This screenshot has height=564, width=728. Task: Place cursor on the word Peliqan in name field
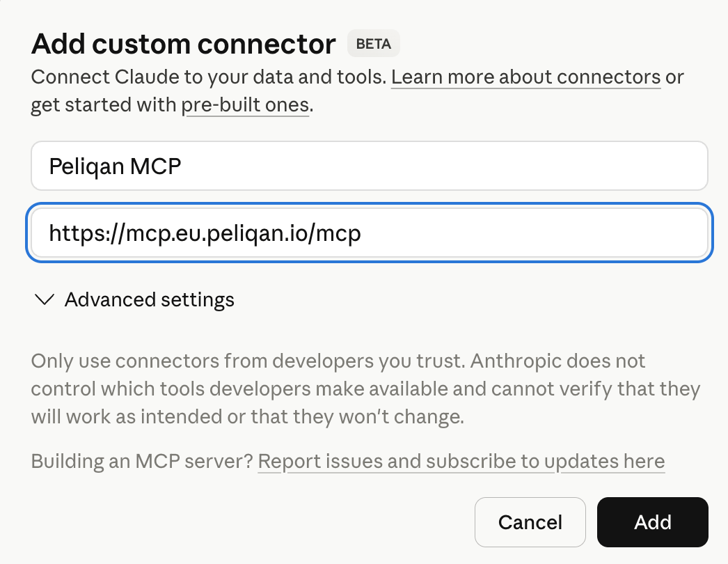[x=86, y=166]
